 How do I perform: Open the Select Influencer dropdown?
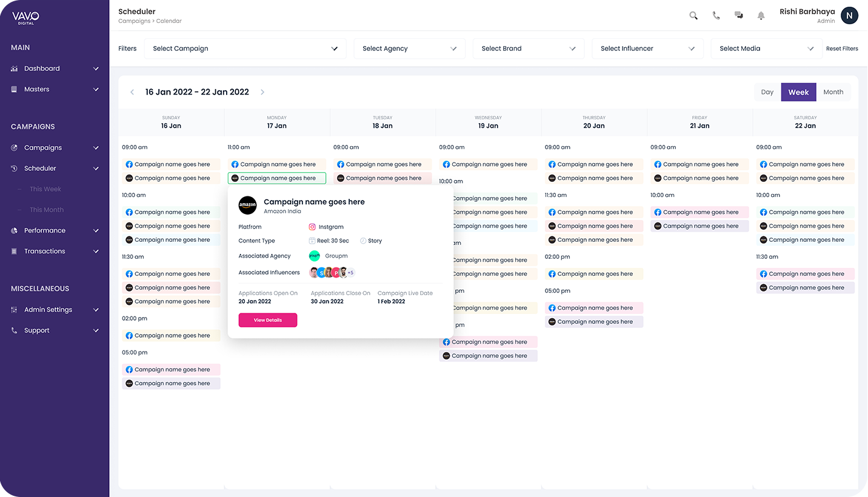647,48
